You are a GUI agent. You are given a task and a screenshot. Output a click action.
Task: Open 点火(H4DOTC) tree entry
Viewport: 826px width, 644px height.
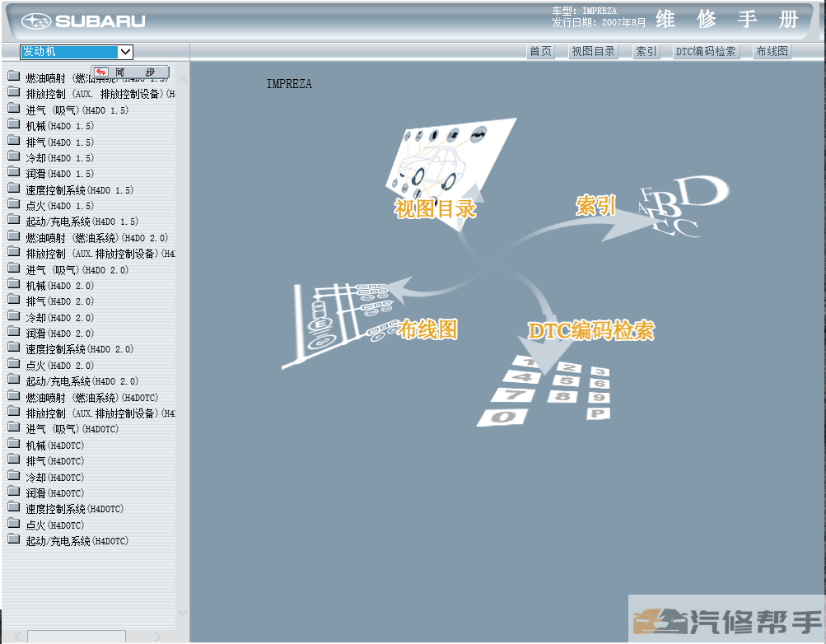pyautogui.click(x=55, y=525)
